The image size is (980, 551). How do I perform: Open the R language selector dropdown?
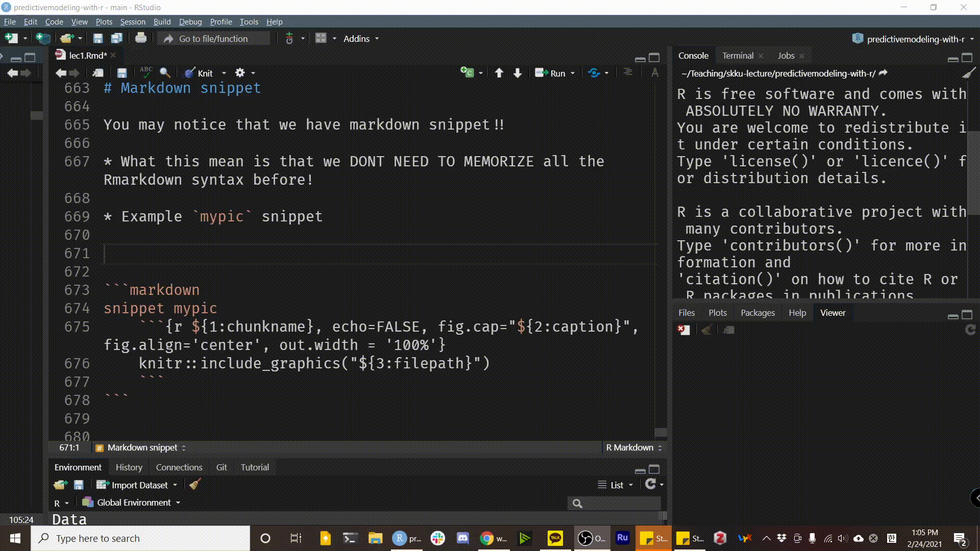tap(61, 503)
